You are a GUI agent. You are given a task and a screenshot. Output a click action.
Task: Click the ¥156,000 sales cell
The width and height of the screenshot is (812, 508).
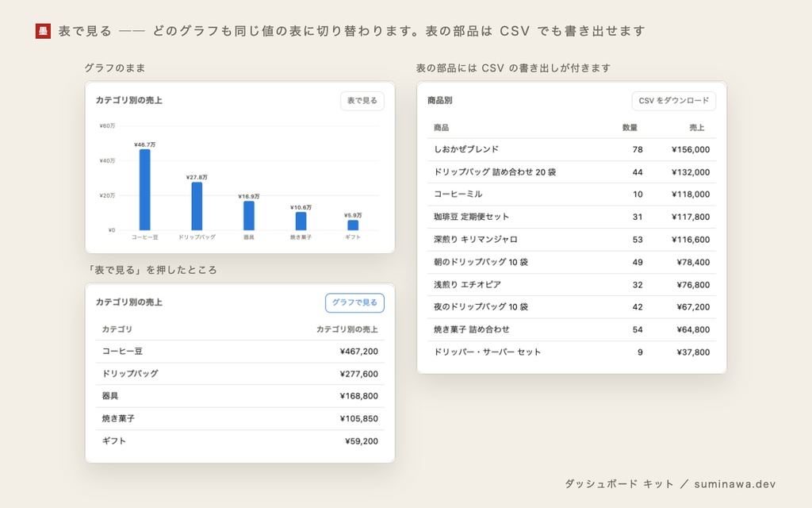coord(691,149)
